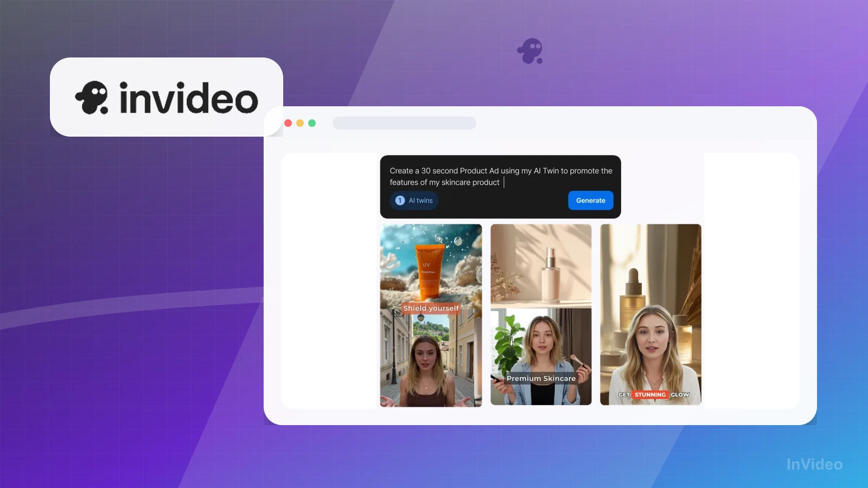Click the invideo logo badge
This screenshot has width=868, height=488.
pyautogui.click(x=167, y=97)
